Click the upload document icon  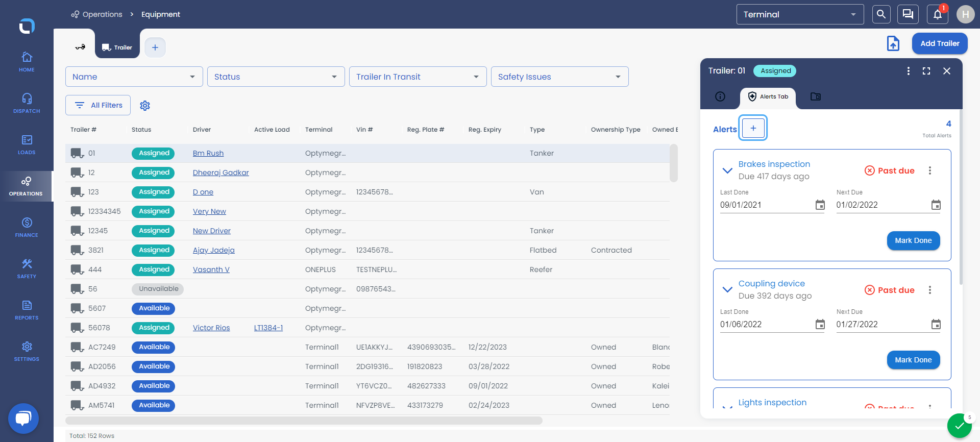(893, 43)
